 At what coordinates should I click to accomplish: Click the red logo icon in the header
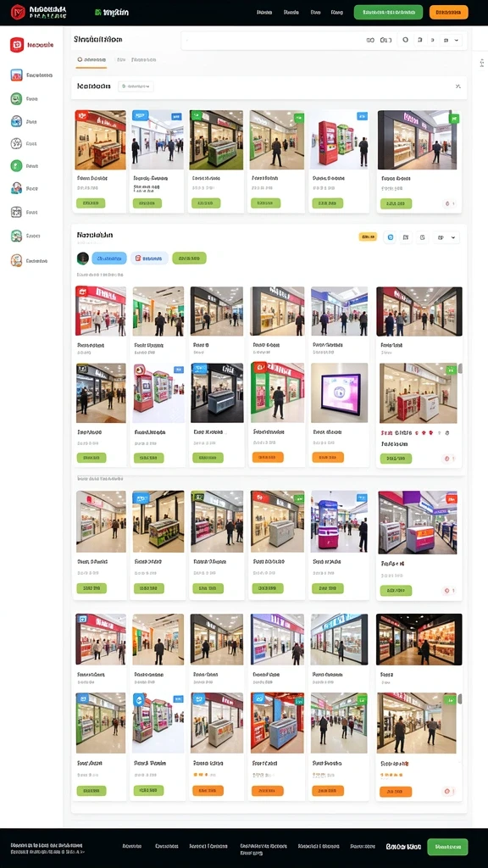pyautogui.click(x=18, y=12)
